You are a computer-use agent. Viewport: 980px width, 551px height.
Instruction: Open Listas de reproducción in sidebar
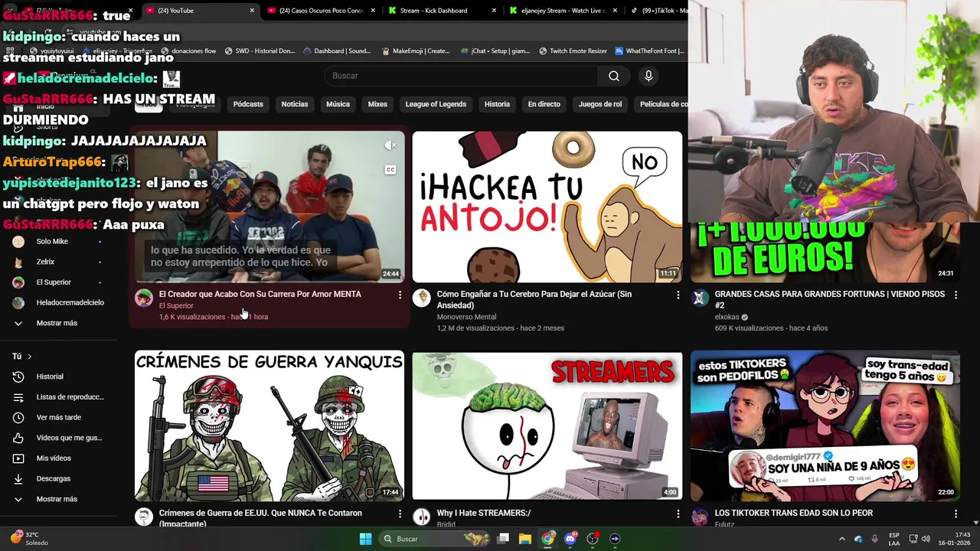(60, 397)
